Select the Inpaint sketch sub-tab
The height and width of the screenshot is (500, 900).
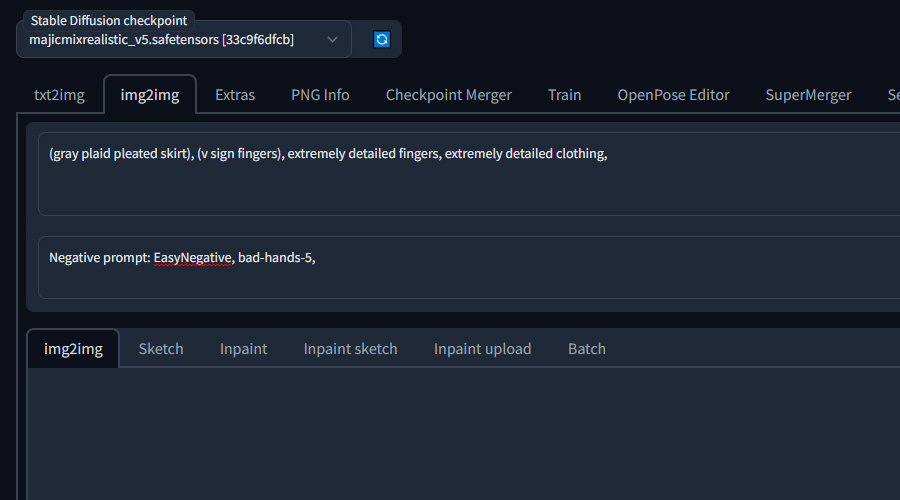[x=350, y=348]
